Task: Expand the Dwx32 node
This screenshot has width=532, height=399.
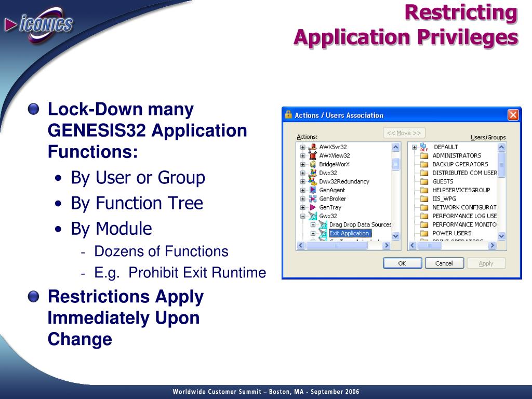Action: coord(303,173)
